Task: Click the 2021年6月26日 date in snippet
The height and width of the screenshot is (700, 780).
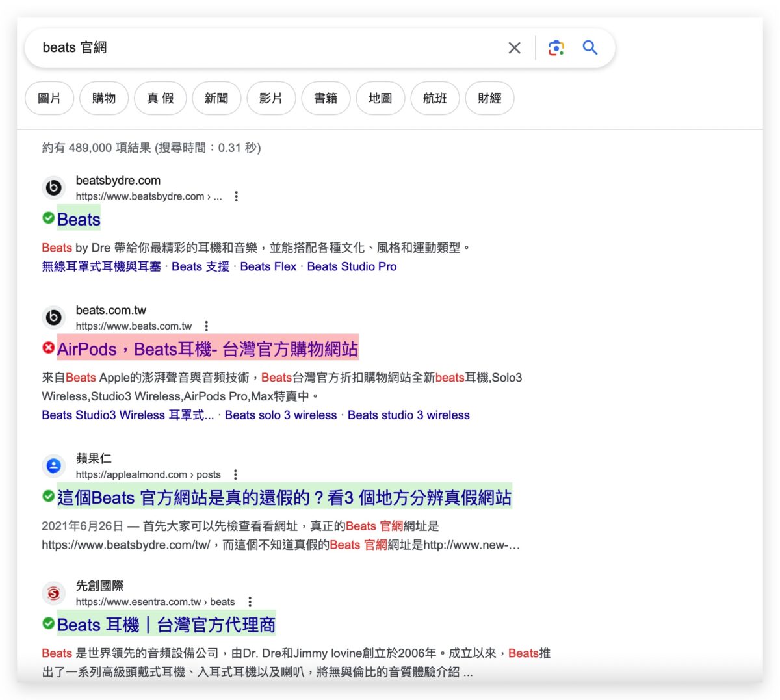Action: click(x=83, y=526)
